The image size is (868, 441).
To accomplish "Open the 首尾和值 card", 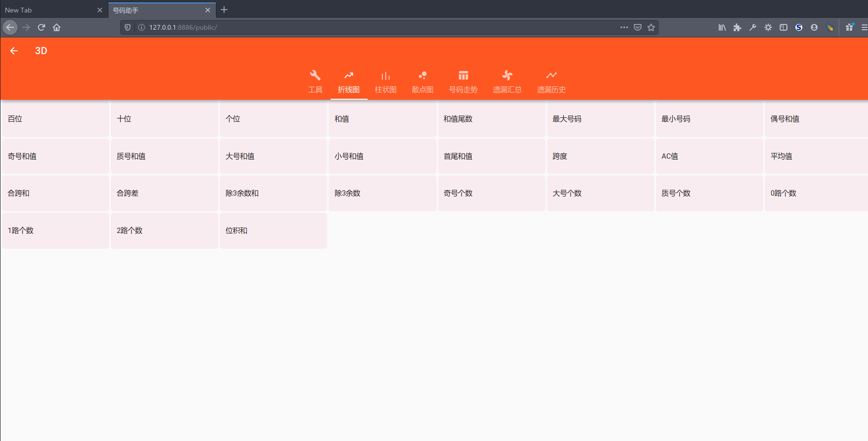I will (491, 156).
